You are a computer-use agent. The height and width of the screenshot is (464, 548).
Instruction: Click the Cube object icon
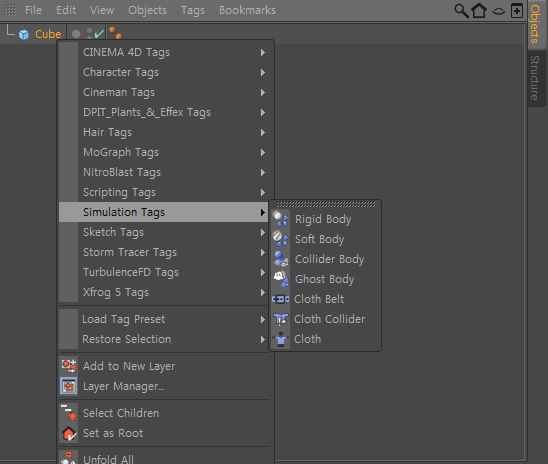tap(23, 34)
